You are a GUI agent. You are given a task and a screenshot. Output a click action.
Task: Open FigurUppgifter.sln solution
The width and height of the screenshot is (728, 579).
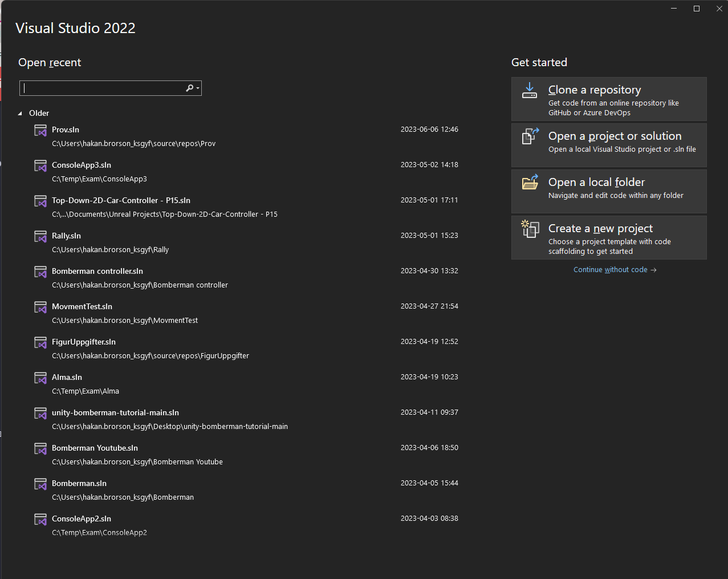pos(246,349)
